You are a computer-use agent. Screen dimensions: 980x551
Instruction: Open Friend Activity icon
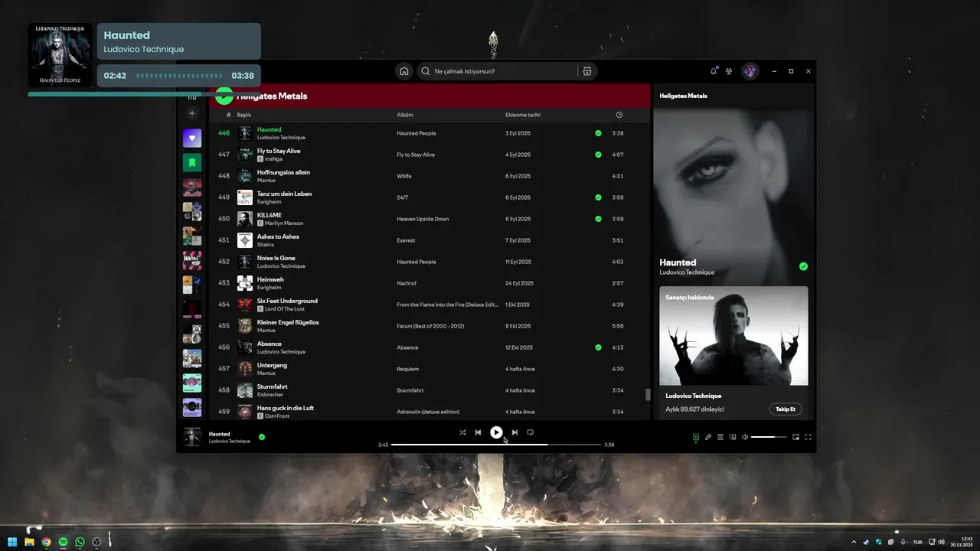click(x=729, y=71)
